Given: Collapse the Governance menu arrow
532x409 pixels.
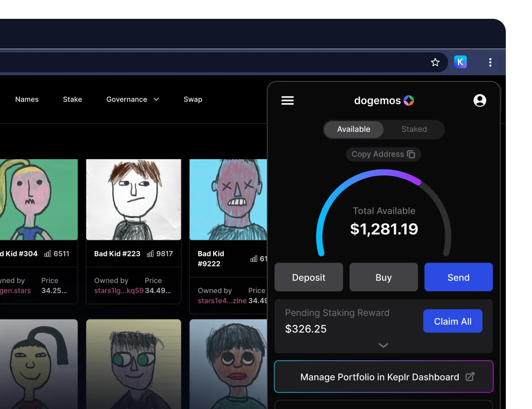Looking at the screenshot, I should coord(156,99).
